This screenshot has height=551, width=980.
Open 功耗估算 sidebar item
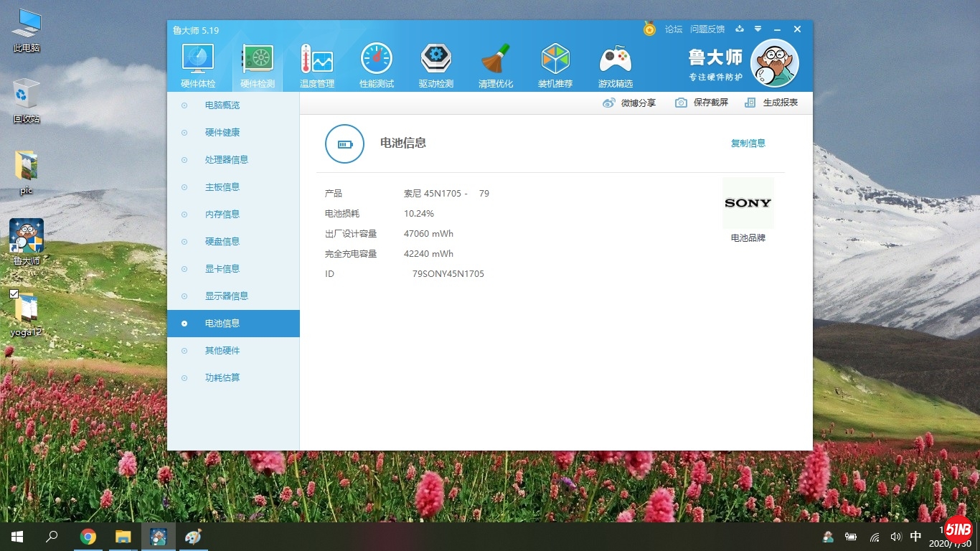[222, 378]
